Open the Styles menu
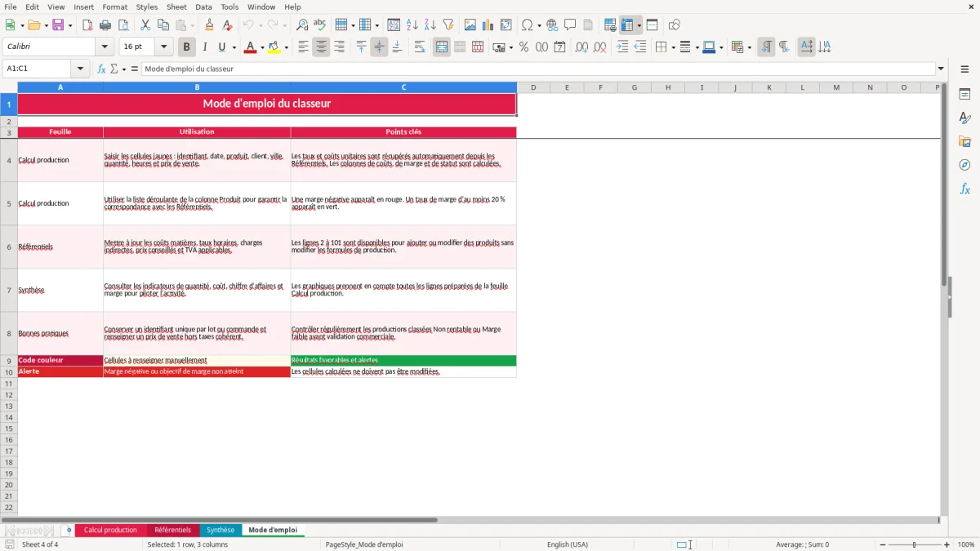Image resolution: width=980 pixels, height=551 pixels. pos(147,7)
